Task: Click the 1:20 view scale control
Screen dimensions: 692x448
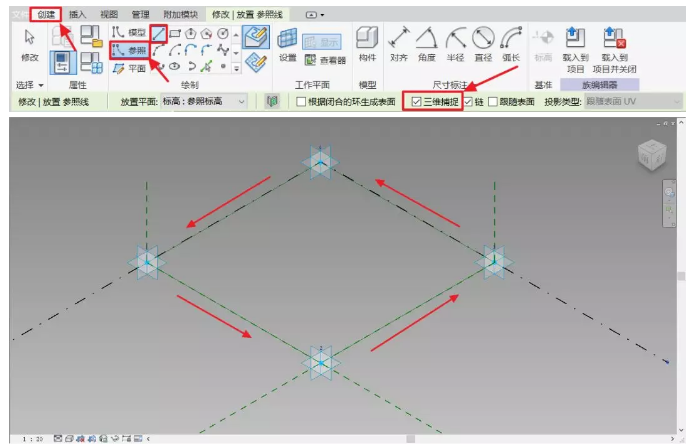Action: [x=33, y=439]
